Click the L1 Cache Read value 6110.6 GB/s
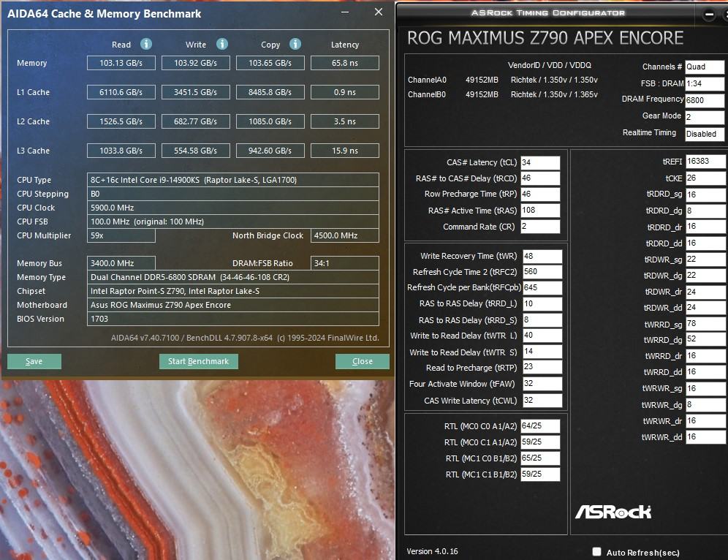This screenshot has height=560, width=728. pyautogui.click(x=121, y=92)
